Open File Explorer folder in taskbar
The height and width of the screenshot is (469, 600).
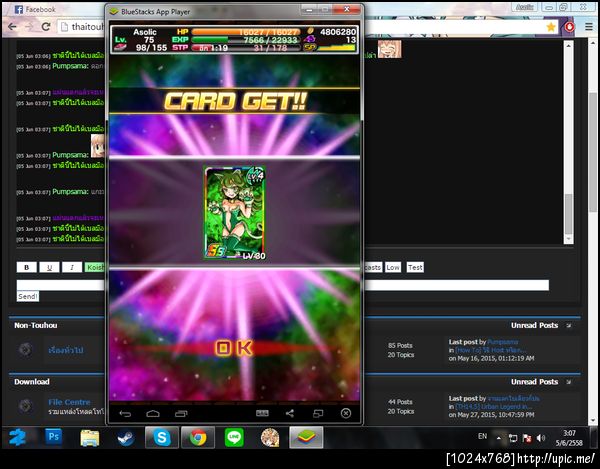point(90,438)
